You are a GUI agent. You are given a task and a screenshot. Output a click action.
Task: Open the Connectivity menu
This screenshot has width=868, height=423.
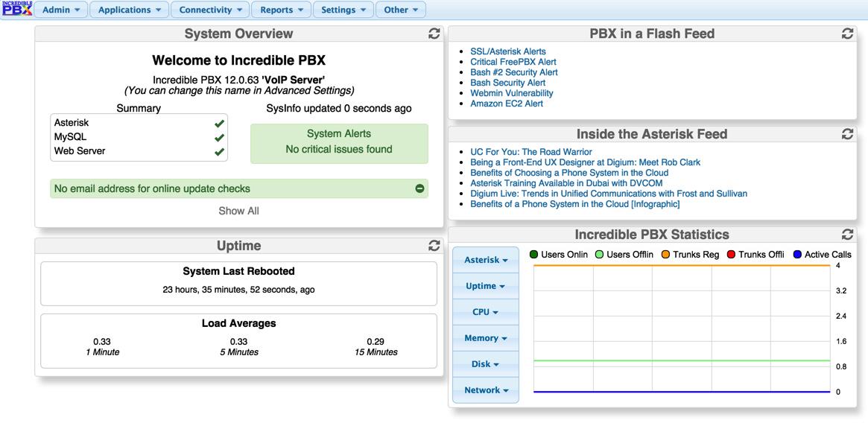pyautogui.click(x=210, y=10)
